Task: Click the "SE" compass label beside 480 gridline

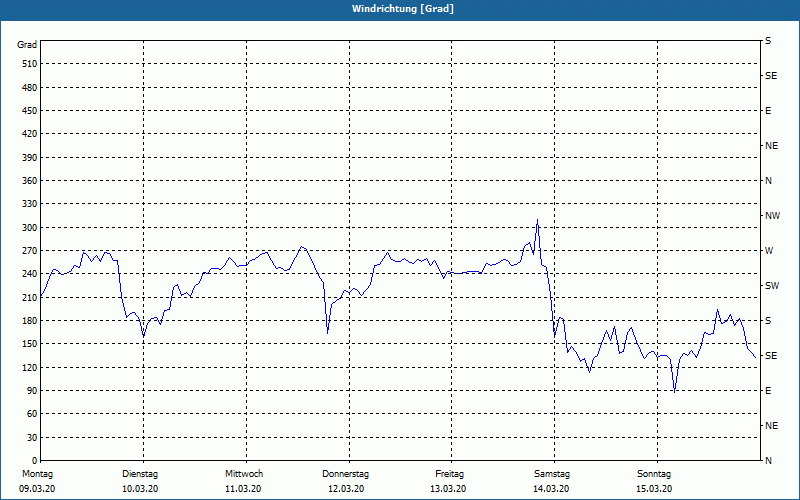Action: point(771,76)
